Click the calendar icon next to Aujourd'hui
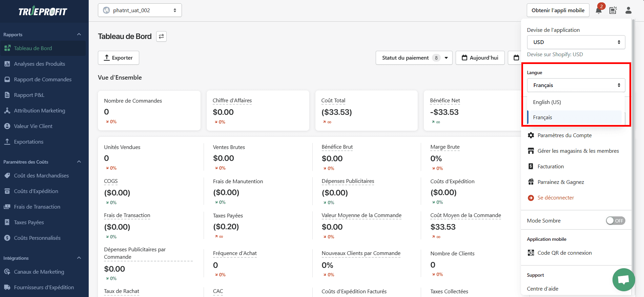 [x=465, y=58]
